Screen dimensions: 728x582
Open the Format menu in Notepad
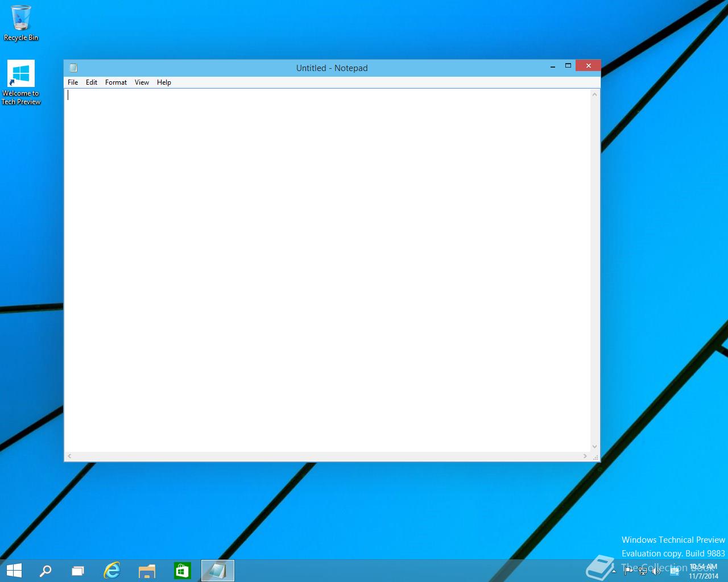(x=116, y=82)
